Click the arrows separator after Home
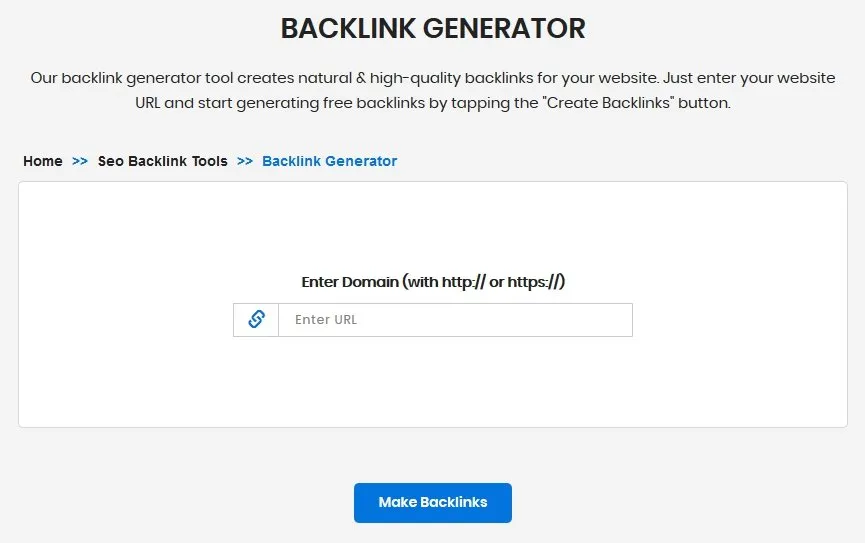The height and width of the screenshot is (543, 865). pyautogui.click(x=80, y=161)
